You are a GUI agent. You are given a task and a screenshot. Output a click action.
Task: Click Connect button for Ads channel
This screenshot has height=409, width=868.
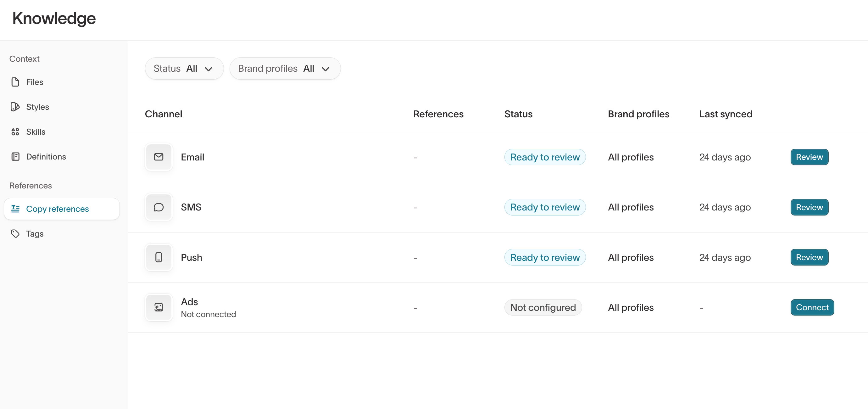[x=812, y=307]
